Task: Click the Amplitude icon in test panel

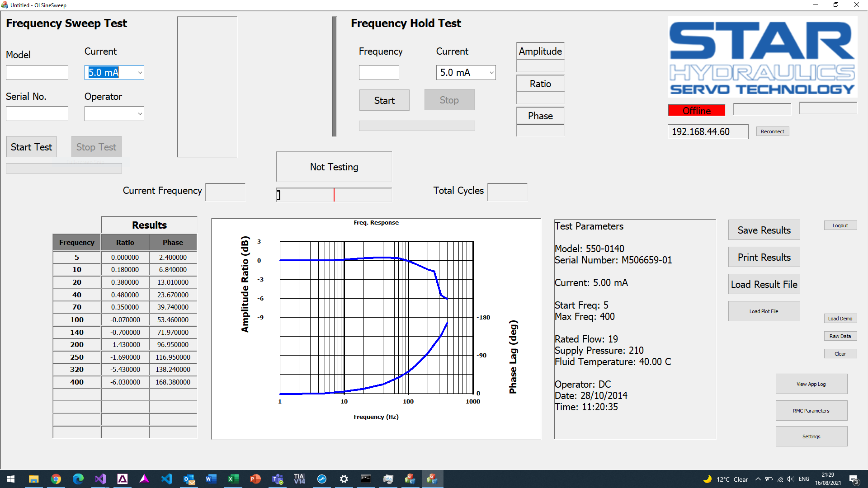Action: tap(539, 51)
